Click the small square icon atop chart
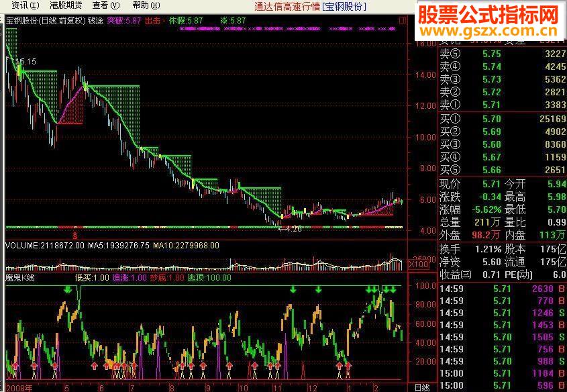Image resolution: width=567 pixels, height=392 pixels. pos(403,21)
